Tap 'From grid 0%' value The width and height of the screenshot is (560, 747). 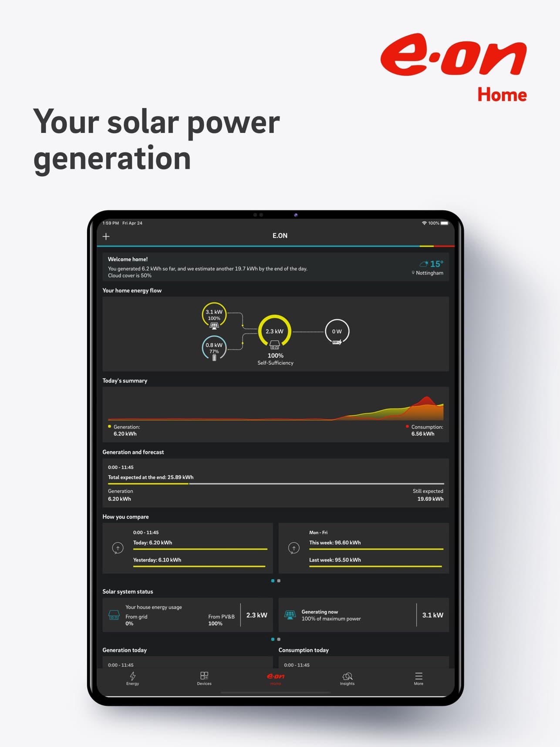click(136, 620)
